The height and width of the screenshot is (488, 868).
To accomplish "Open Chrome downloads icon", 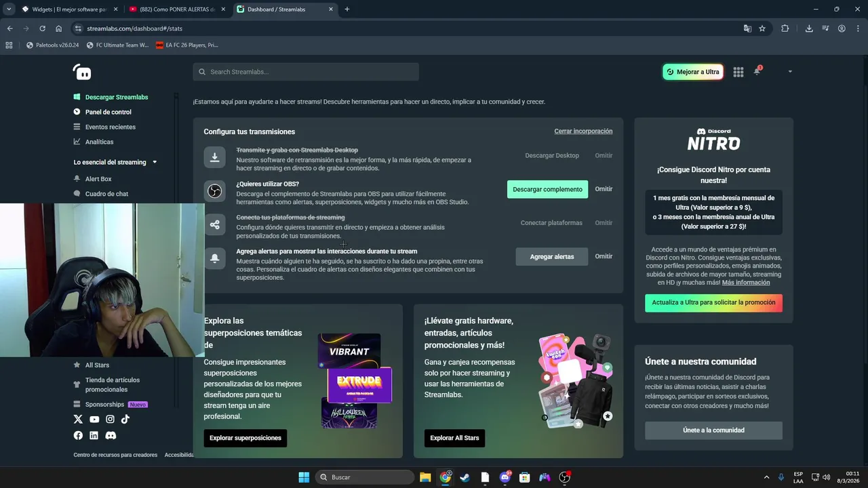I will point(809,28).
